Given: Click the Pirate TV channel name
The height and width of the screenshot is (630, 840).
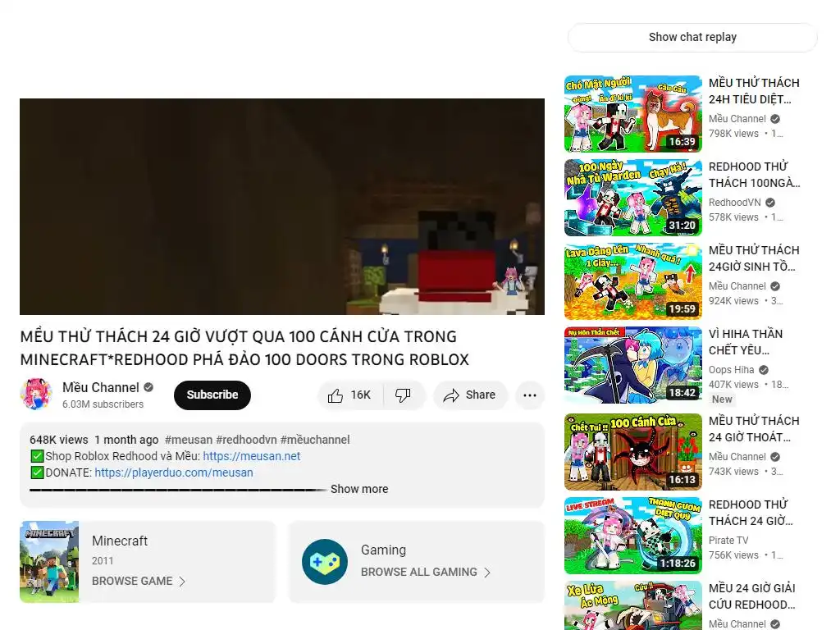Looking at the screenshot, I should pos(728,540).
